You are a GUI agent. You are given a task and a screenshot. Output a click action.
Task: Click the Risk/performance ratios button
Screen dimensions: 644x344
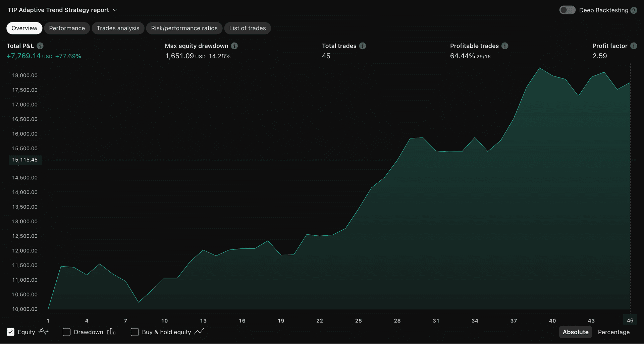tap(184, 28)
